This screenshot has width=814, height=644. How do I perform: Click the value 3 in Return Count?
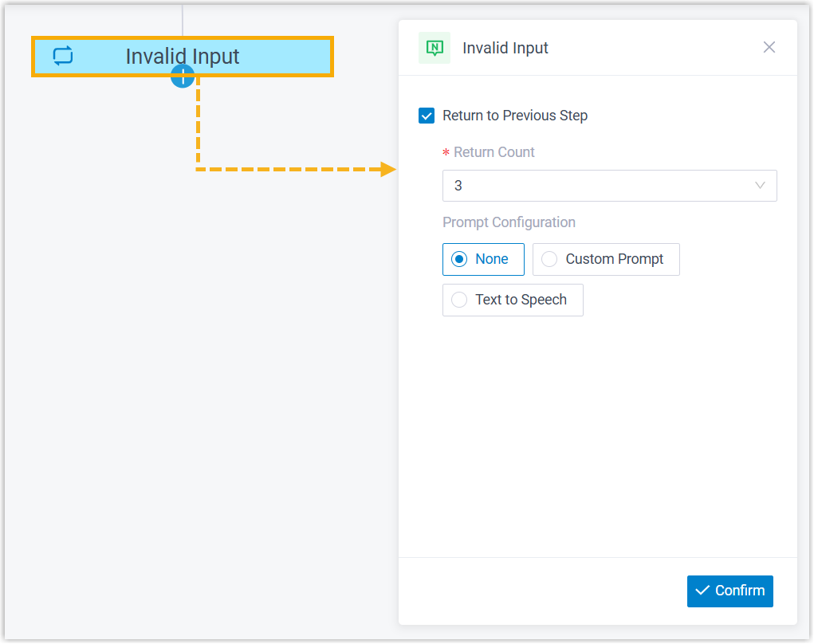458,186
